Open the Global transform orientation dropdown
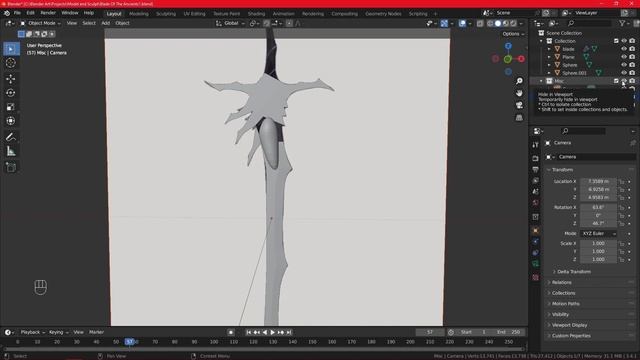640x360 pixels. click(230, 23)
